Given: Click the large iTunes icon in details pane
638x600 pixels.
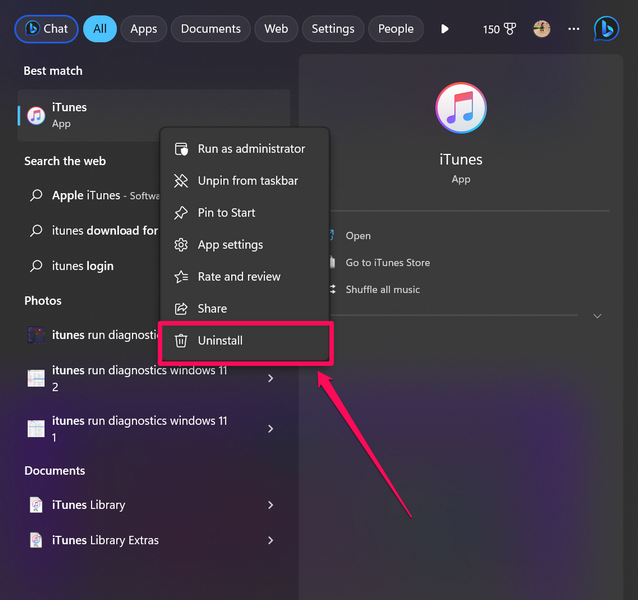Looking at the screenshot, I should pos(461,109).
